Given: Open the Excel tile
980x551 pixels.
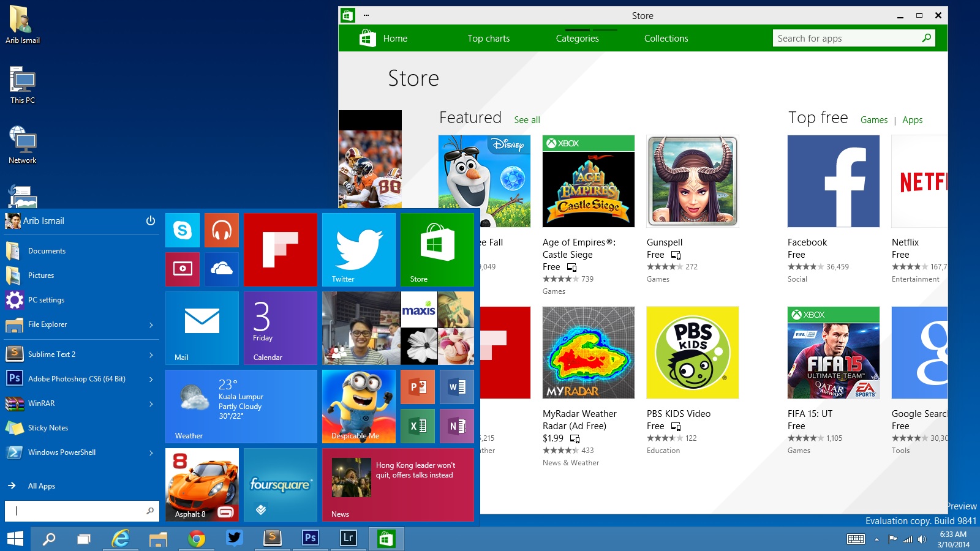Looking at the screenshot, I should click(418, 426).
